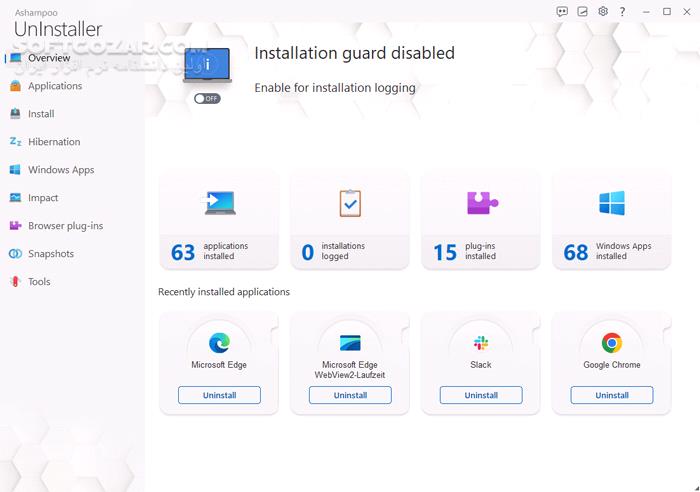Open the installations logged clipboard tile
Image resolution: width=700 pixels, height=492 pixels.
350,222
